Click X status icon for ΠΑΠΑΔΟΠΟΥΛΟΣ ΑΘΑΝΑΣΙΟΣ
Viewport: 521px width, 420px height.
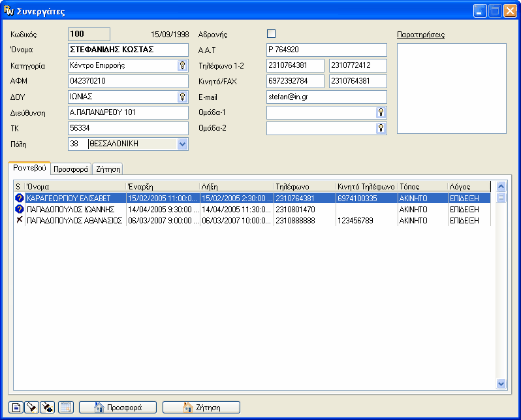tap(20, 220)
